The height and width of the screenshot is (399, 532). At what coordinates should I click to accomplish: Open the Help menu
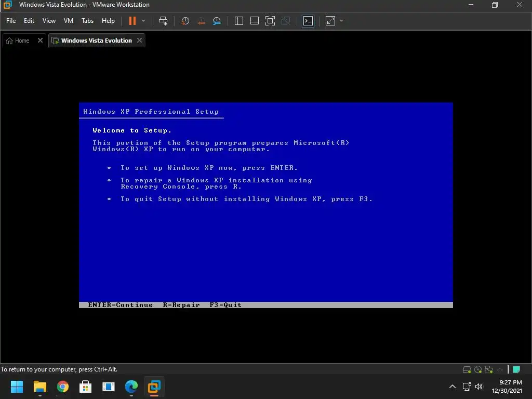pos(108,21)
